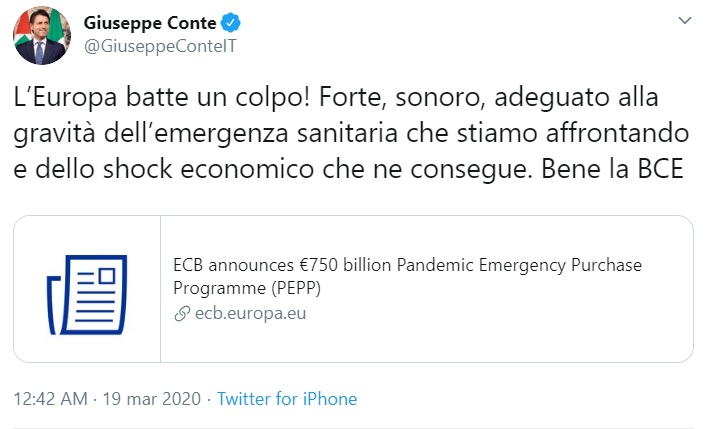The height and width of the screenshot is (429, 707).
Task: Click chain-link icon beside ecb.europa.eu
Action: tap(182, 313)
